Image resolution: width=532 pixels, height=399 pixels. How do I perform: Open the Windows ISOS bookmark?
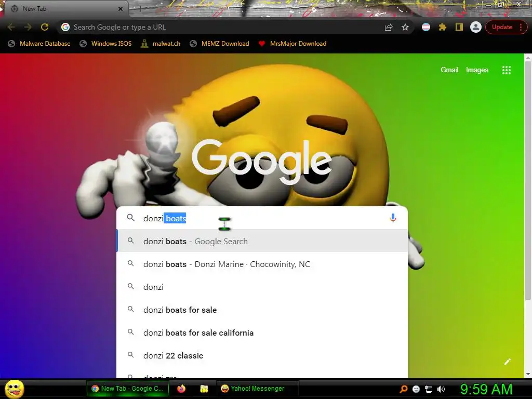pyautogui.click(x=105, y=44)
